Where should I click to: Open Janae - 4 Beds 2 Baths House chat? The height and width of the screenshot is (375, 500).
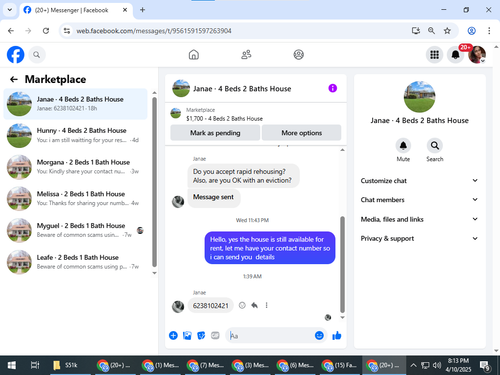coord(75,104)
